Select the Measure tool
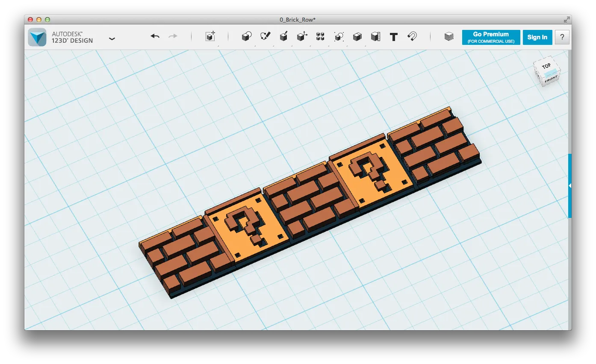Screen dimensions: 596x364 (375, 37)
